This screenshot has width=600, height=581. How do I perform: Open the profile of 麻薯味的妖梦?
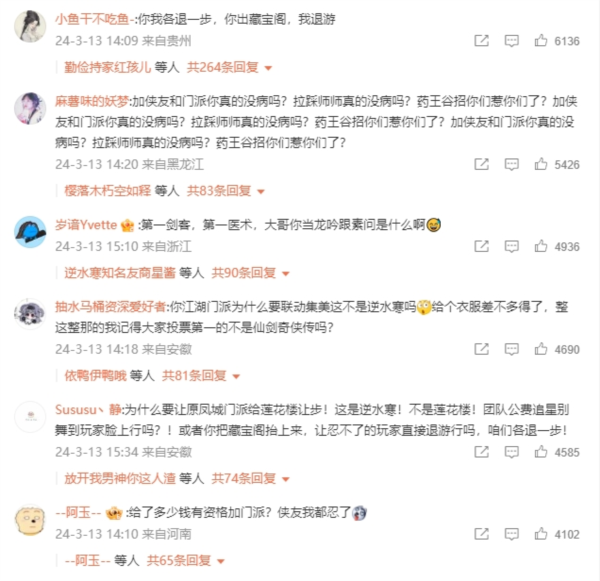pyautogui.click(x=92, y=101)
